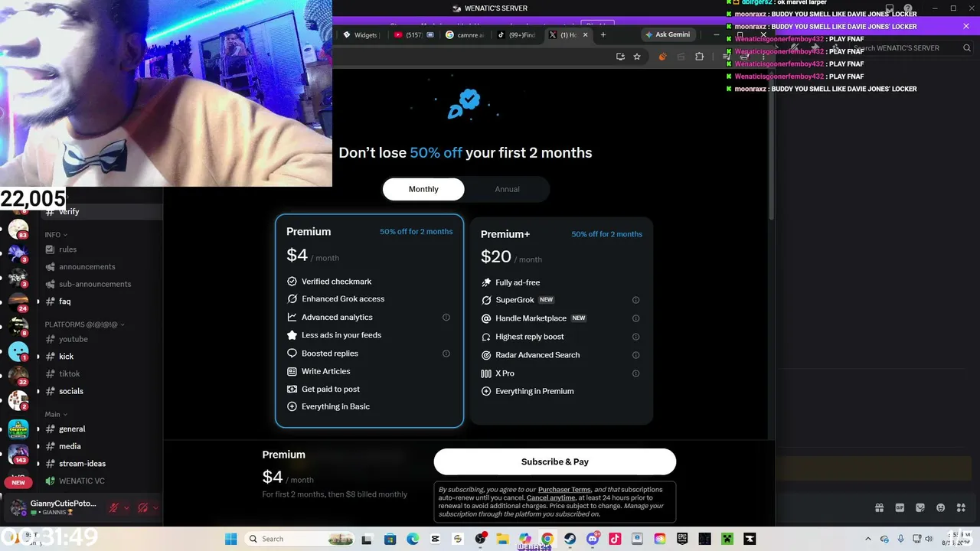The width and height of the screenshot is (980, 551).
Task: Open the Chrome extensions puzzle icon
Action: pyautogui.click(x=699, y=57)
